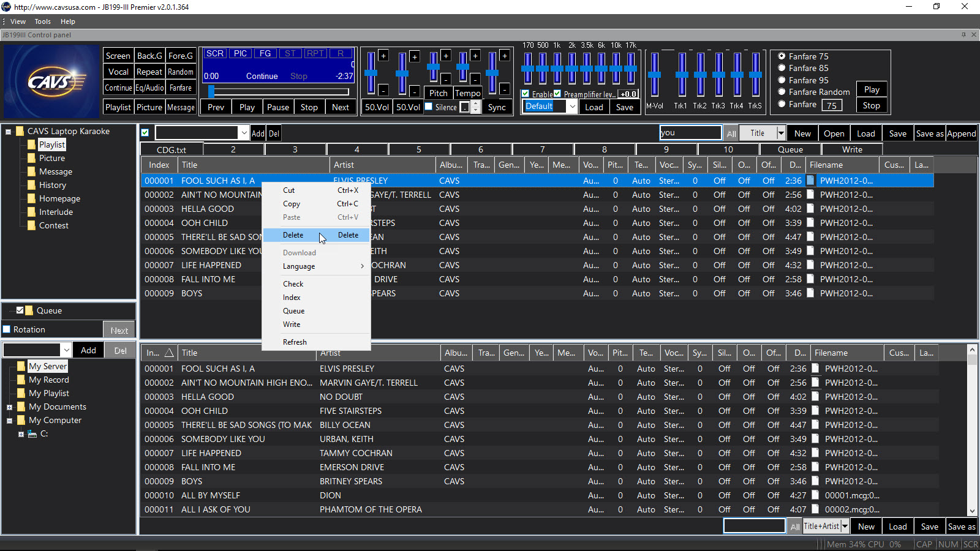Click the My Documents folder icon

coord(21,407)
